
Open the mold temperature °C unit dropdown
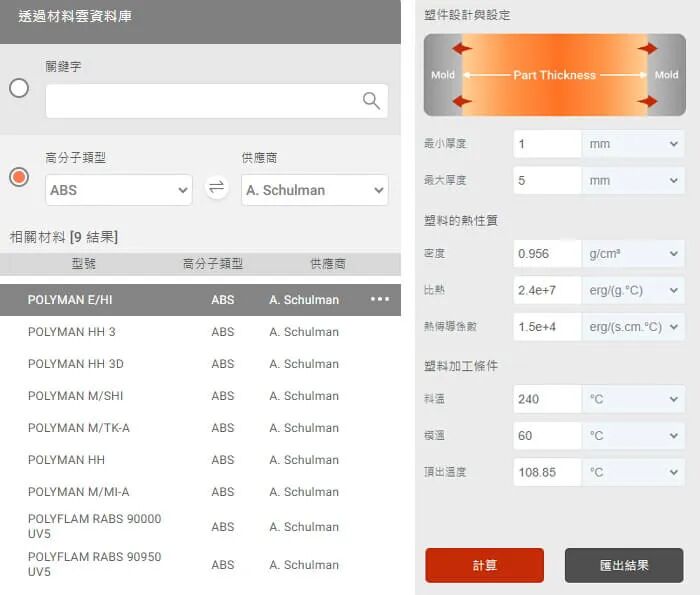coord(633,436)
